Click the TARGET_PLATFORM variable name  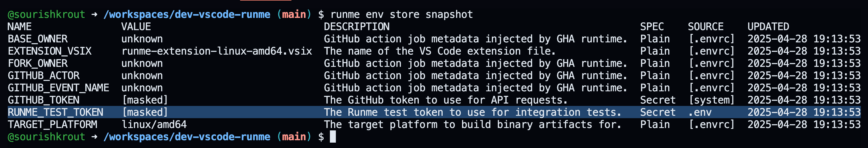click(52, 125)
